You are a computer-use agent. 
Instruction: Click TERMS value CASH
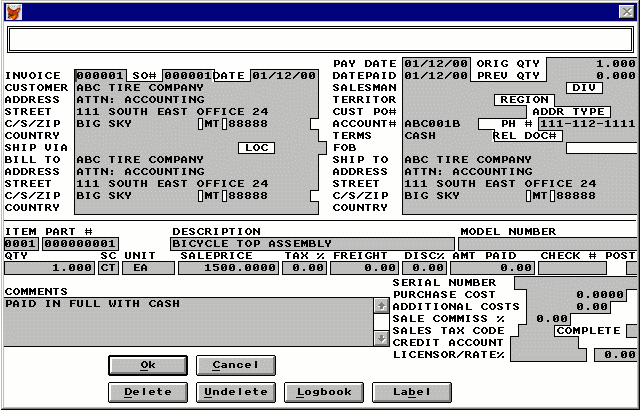(x=420, y=136)
